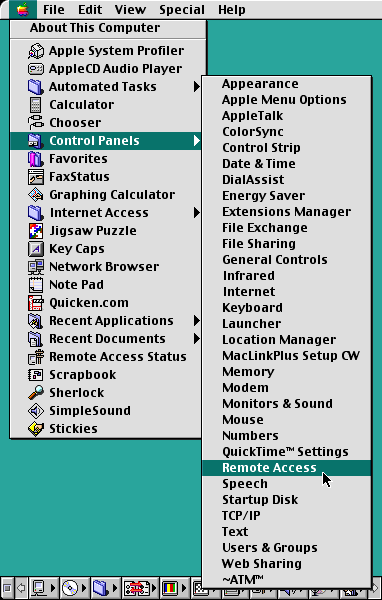This screenshot has height=600, width=382.
Task: Choose General Controls
Action: (287, 259)
